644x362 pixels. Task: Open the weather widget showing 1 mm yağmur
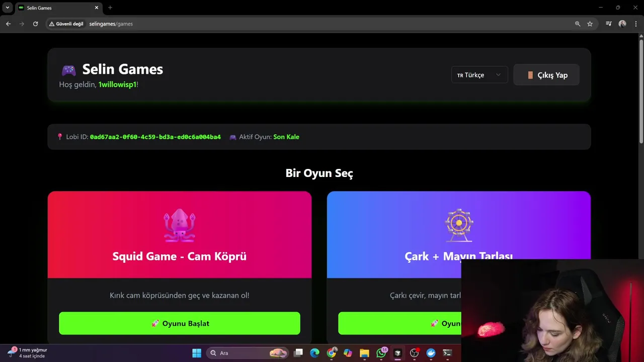pyautogui.click(x=28, y=353)
